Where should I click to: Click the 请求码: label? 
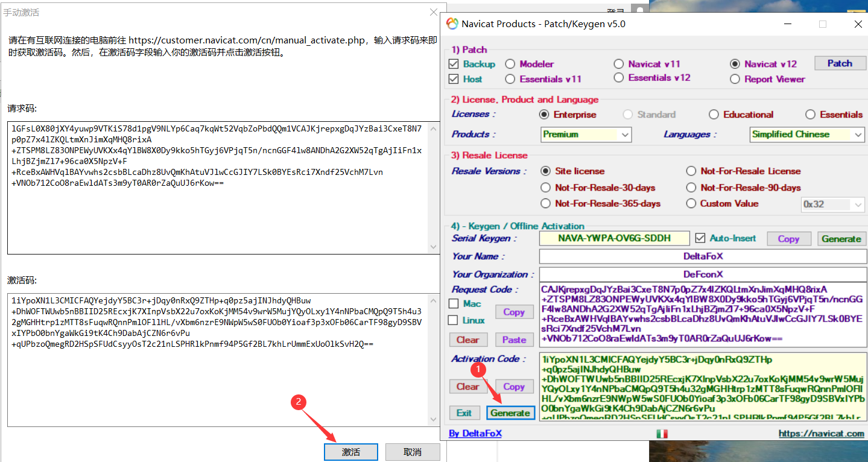tap(22, 109)
